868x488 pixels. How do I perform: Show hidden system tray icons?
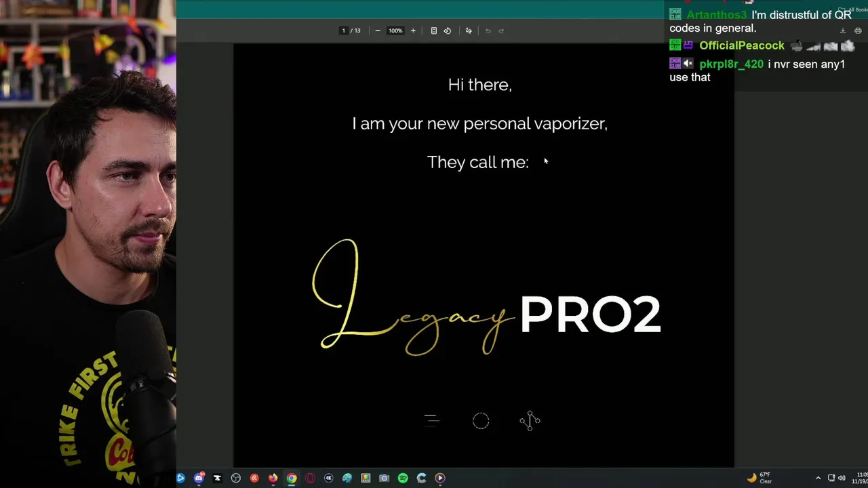(818, 478)
